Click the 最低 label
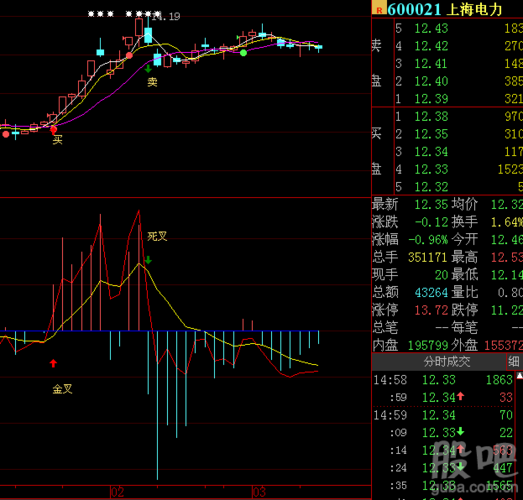523x500 pixels. (x=465, y=275)
